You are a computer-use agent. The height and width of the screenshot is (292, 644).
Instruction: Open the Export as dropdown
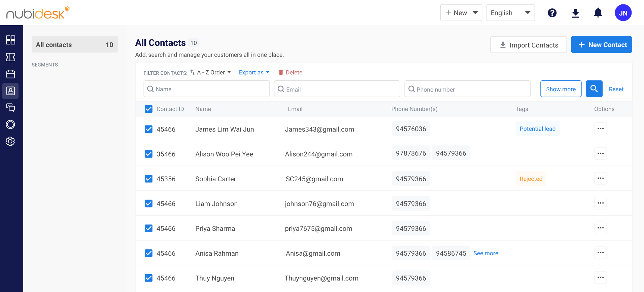(254, 72)
